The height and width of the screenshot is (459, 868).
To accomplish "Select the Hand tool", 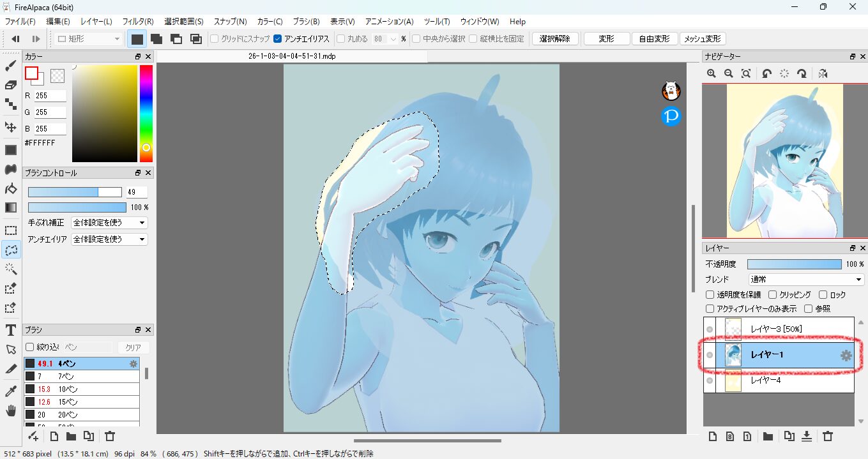I will tap(11, 410).
